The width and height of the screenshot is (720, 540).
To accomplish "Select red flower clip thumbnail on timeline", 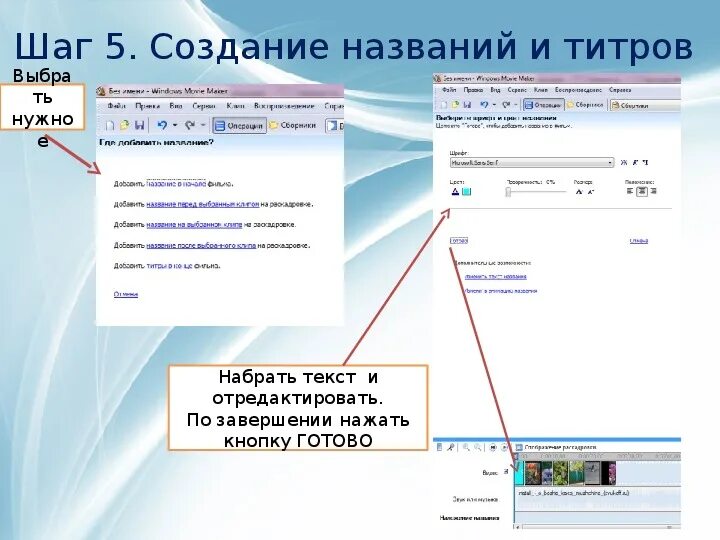I will tap(533, 473).
